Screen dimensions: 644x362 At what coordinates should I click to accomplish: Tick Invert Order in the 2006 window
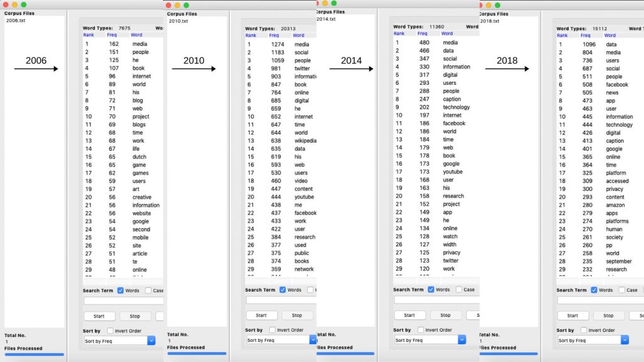[x=110, y=331]
